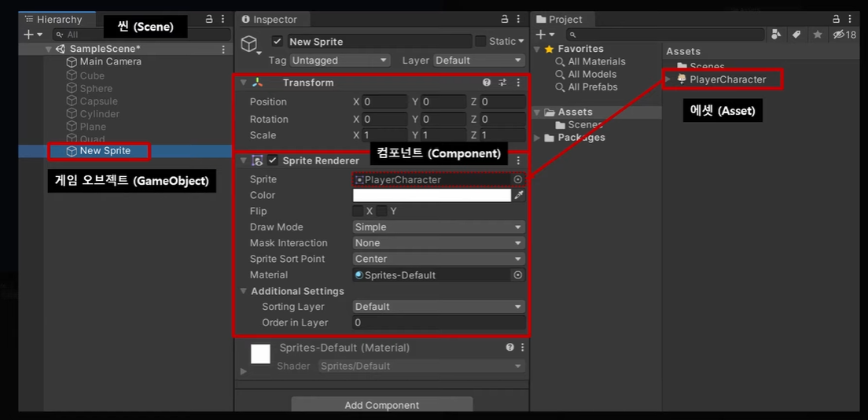Open Project panel kebab menu

pos(851,19)
